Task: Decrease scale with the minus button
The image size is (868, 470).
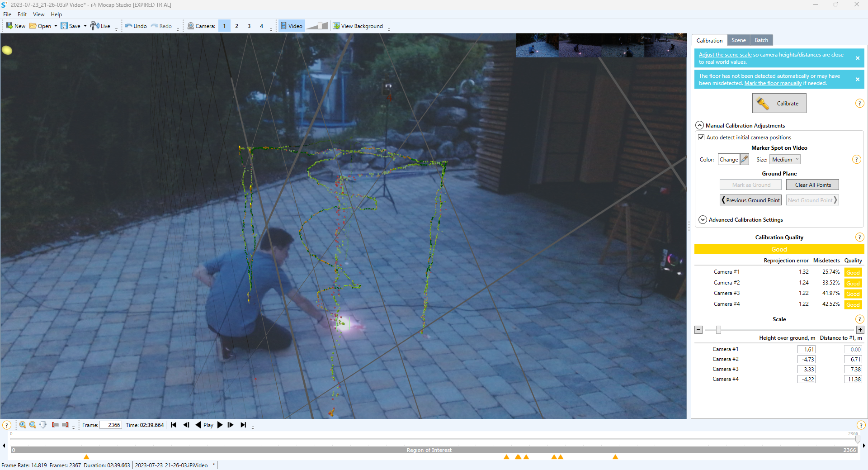Action: (x=698, y=330)
